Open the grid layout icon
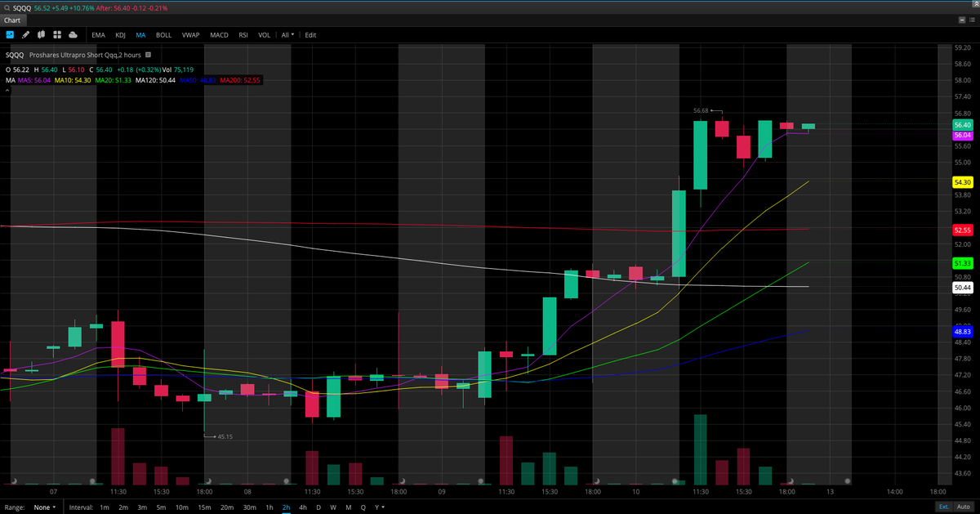Screen dimensions: 980x514 tap(57, 35)
